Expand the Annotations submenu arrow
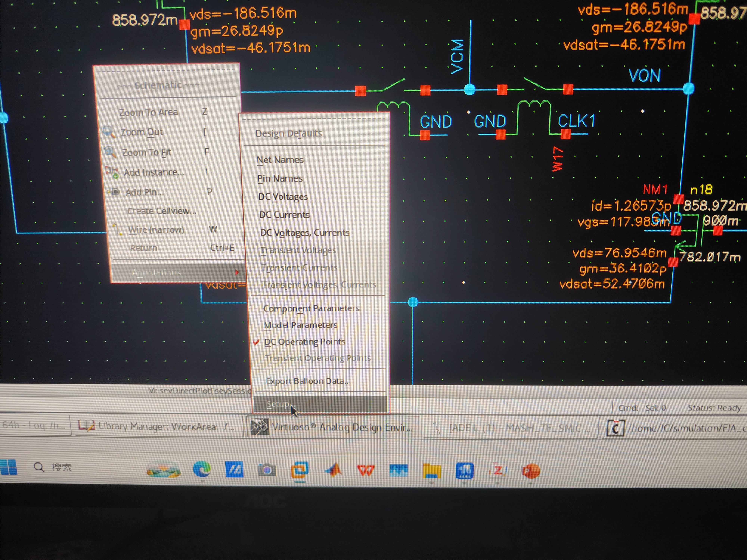 237,272
